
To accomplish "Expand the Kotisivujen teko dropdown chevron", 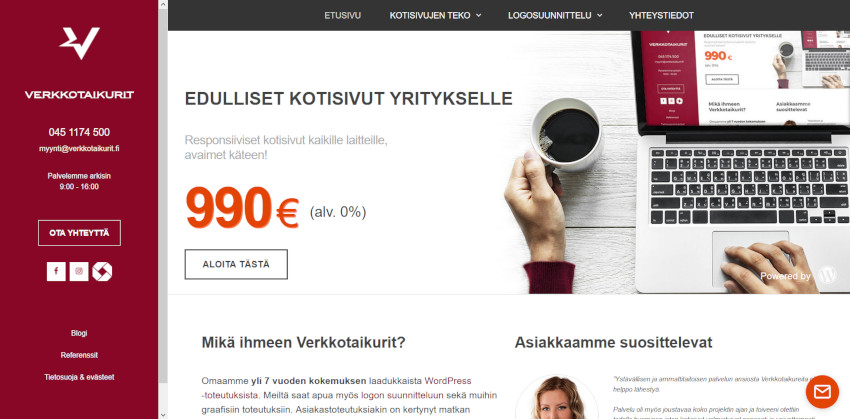I will click(x=479, y=16).
